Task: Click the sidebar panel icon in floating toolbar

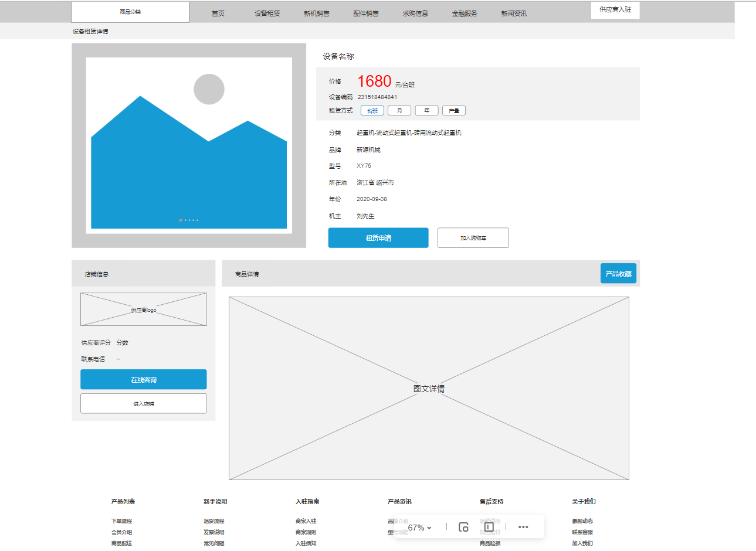Action: [489, 527]
